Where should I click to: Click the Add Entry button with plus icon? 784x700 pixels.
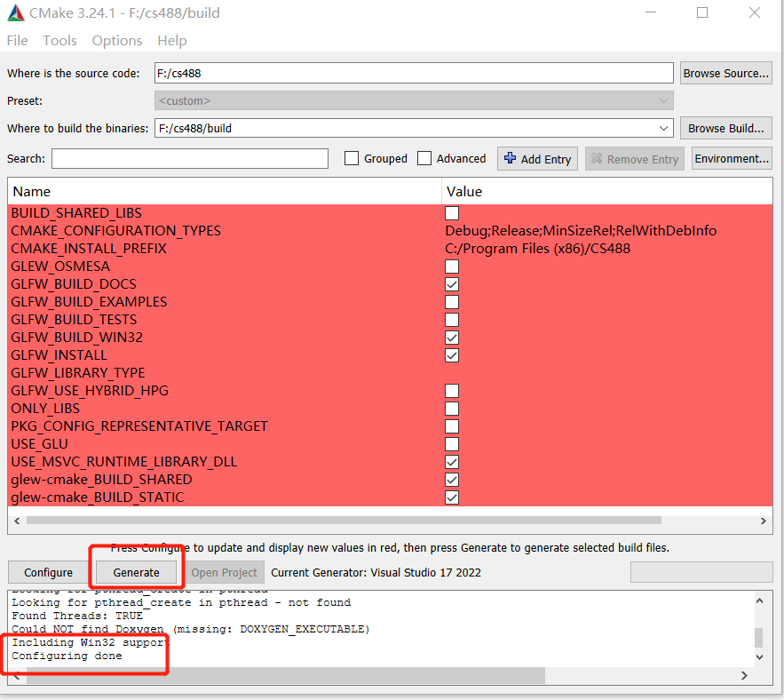click(x=537, y=159)
